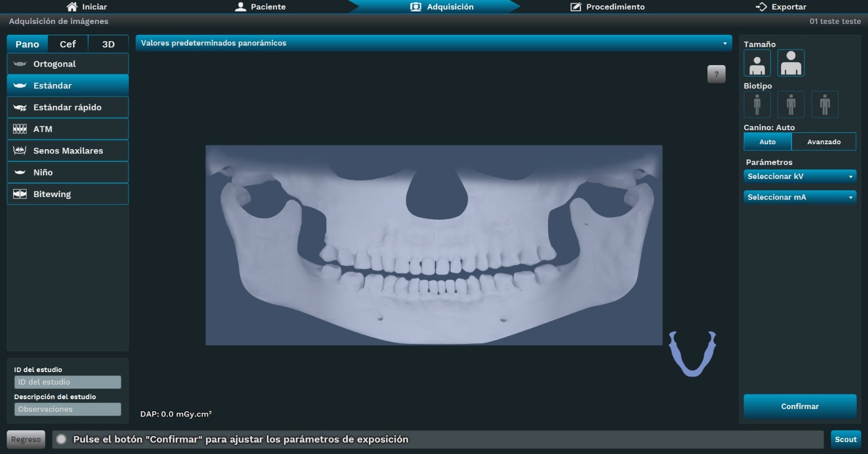Select the small patient size icon
Screen dimensions: 868x454
click(x=757, y=63)
